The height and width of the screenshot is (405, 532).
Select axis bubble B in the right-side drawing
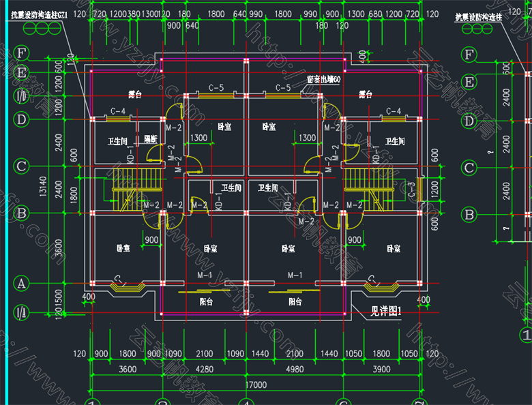point(469,214)
